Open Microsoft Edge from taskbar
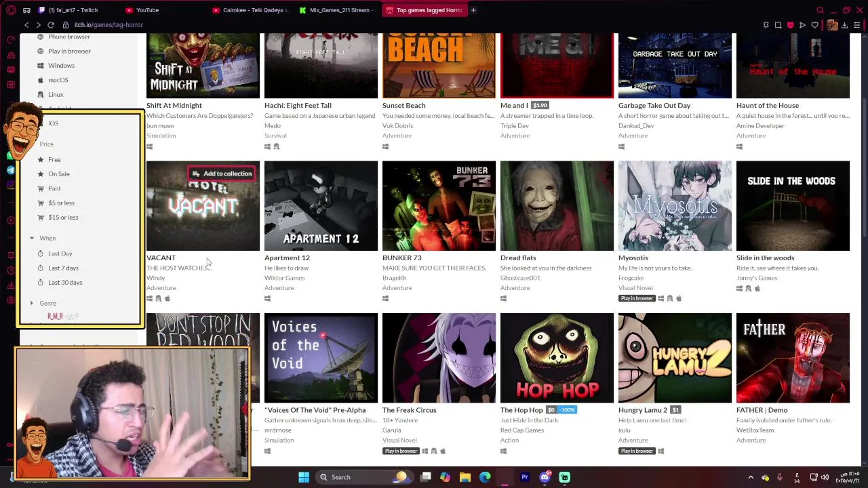 click(485, 477)
